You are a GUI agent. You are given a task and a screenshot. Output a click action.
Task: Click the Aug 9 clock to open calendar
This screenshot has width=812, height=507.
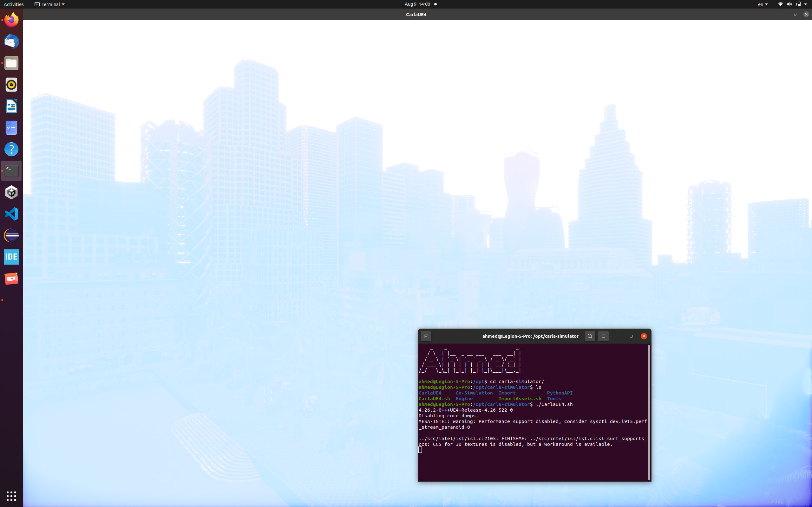(416, 4)
